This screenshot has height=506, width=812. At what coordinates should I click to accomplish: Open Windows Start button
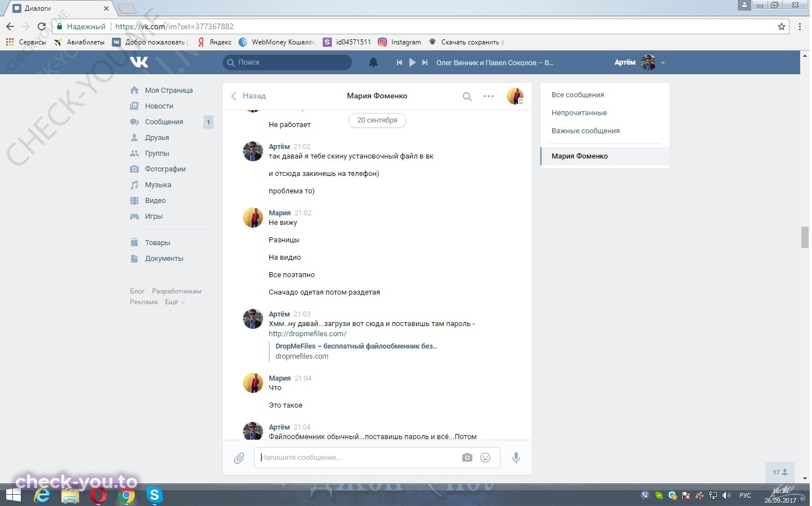click(x=13, y=495)
